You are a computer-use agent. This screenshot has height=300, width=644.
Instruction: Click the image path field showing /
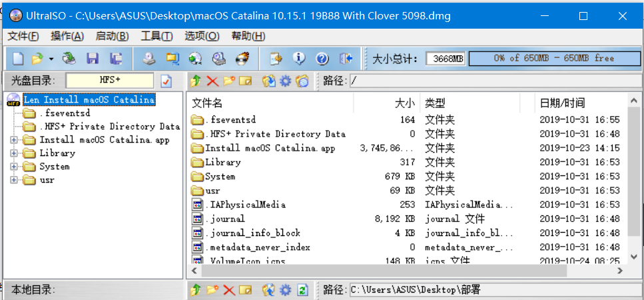496,81
